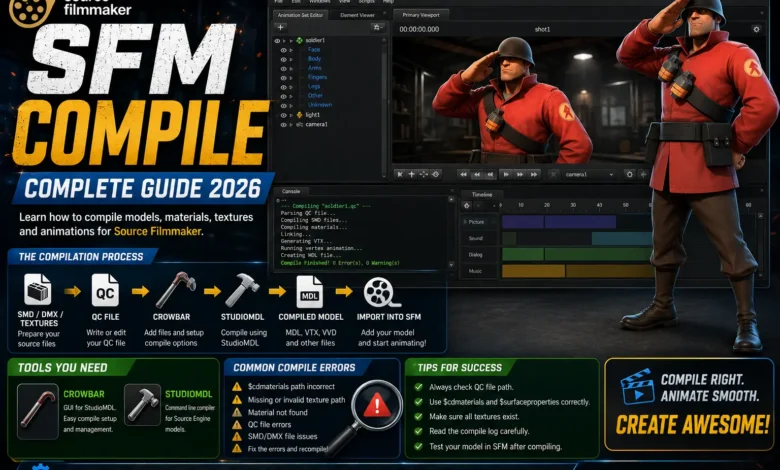Select the teal Sound track clip
The image size is (780, 470).
point(622,238)
